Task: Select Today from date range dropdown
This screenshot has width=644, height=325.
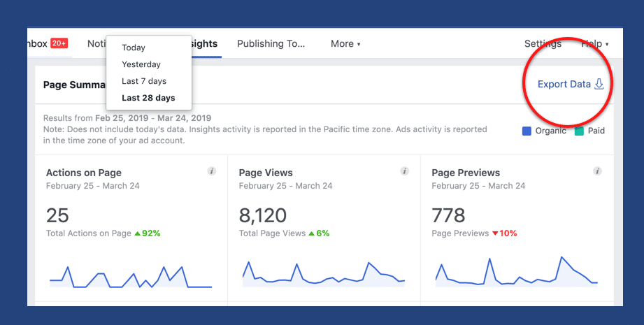Action: (x=134, y=48)
